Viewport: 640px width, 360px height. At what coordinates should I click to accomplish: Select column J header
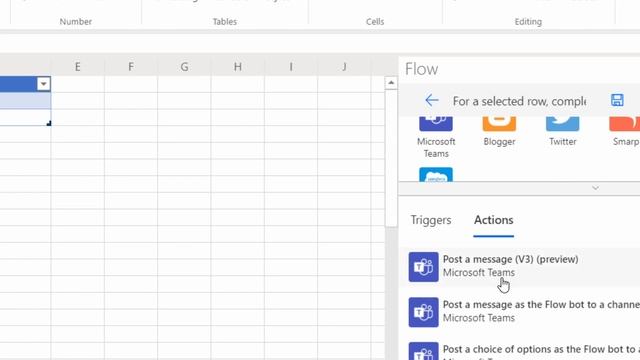click(344, 67)
